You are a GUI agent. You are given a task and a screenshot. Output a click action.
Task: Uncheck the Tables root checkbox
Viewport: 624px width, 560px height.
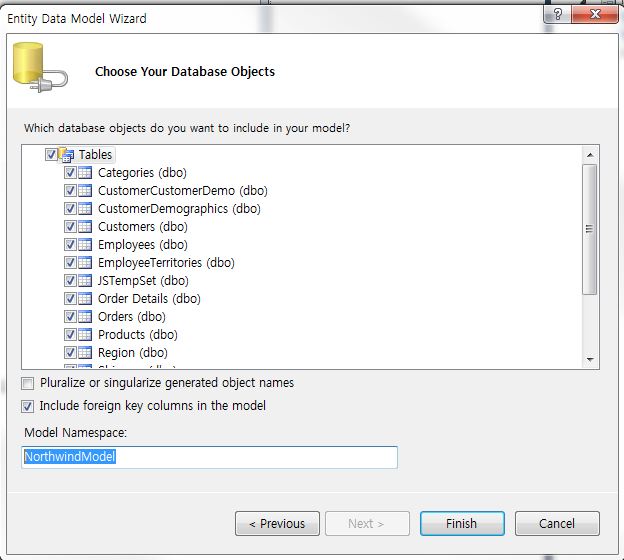click(x=51, y=154)
